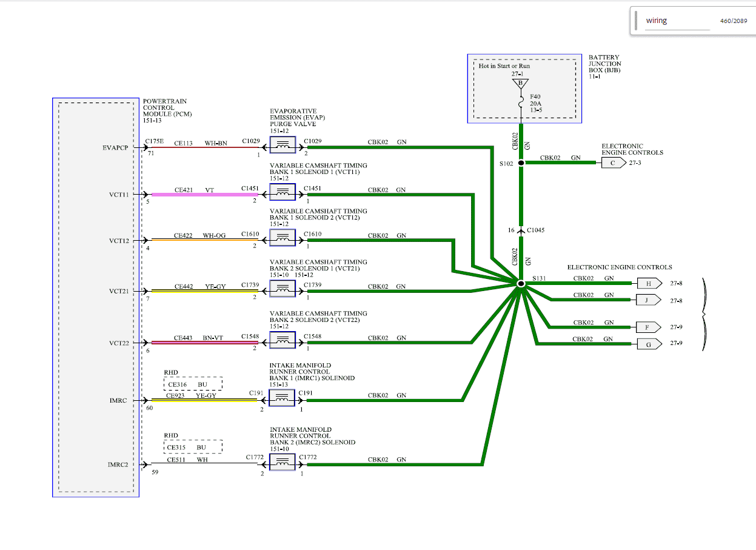Image resolution: width=756 pixels, height=550 pixels.
Task: Click the VCT21 solenoid coil symbol
Action: tap(283, 289)
